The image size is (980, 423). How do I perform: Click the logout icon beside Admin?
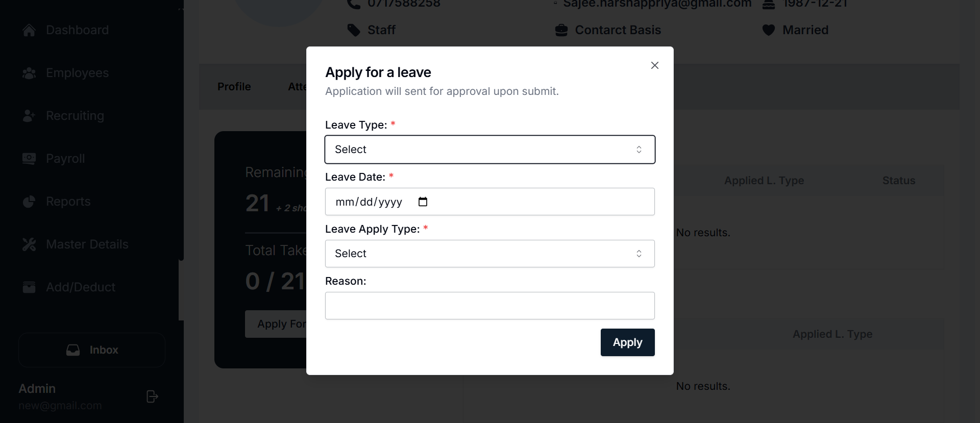point(151,396)
